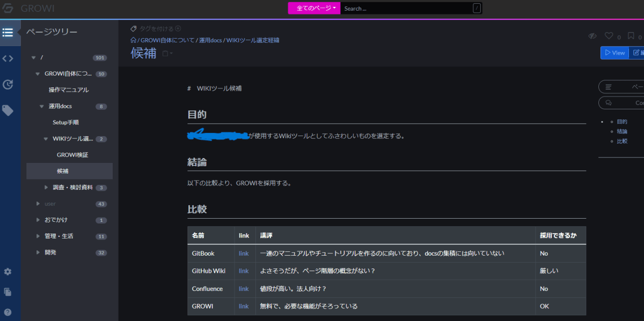Expand the 調査・検討資料 tree item
Viewport: 644px width, 321px height.
(x=46, y=187)
